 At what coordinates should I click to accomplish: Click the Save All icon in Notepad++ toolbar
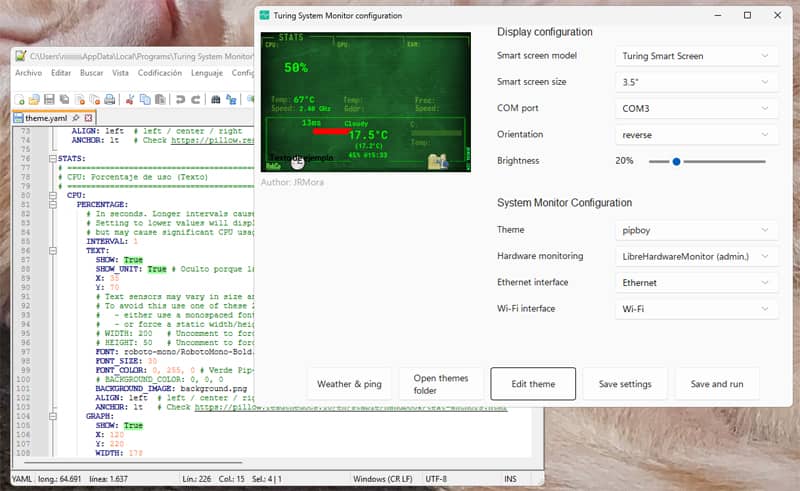[64, 100]
